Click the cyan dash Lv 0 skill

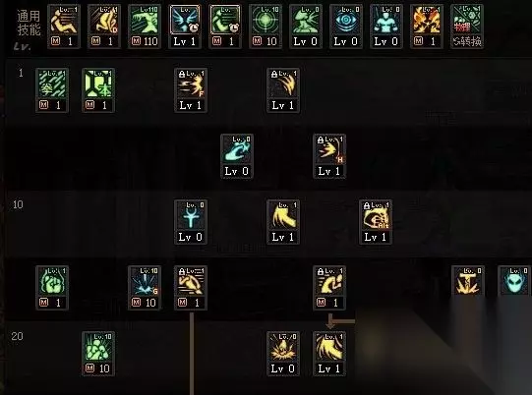click(x=237, y=156)
